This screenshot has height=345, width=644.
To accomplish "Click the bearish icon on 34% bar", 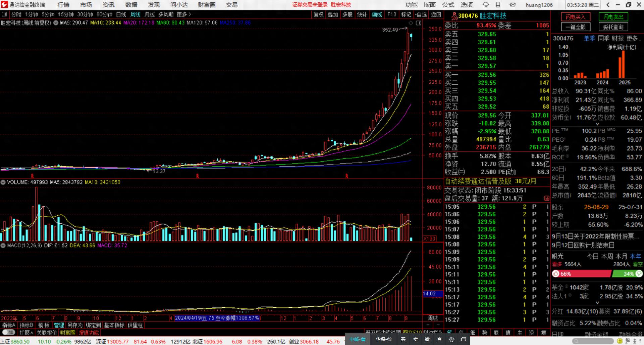I will (x=639, y=274).
